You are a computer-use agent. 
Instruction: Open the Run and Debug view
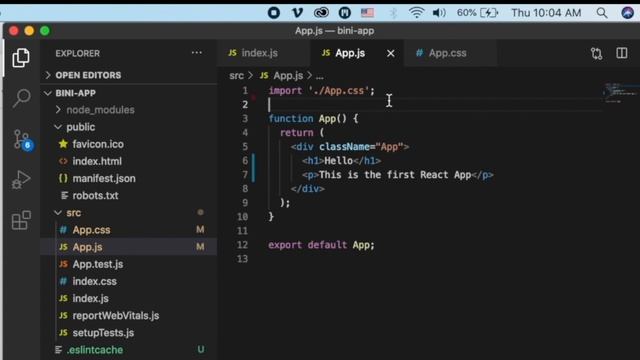pyautogui.click(x=21, y=180)
